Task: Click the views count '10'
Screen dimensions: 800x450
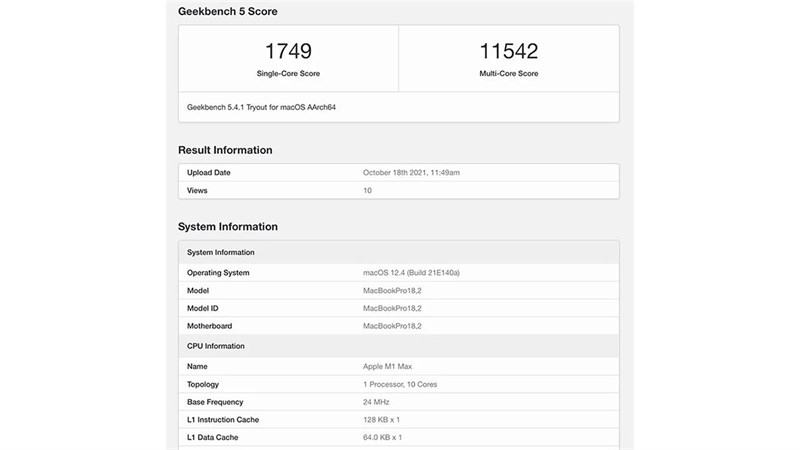Action: (x=367, y=190)
